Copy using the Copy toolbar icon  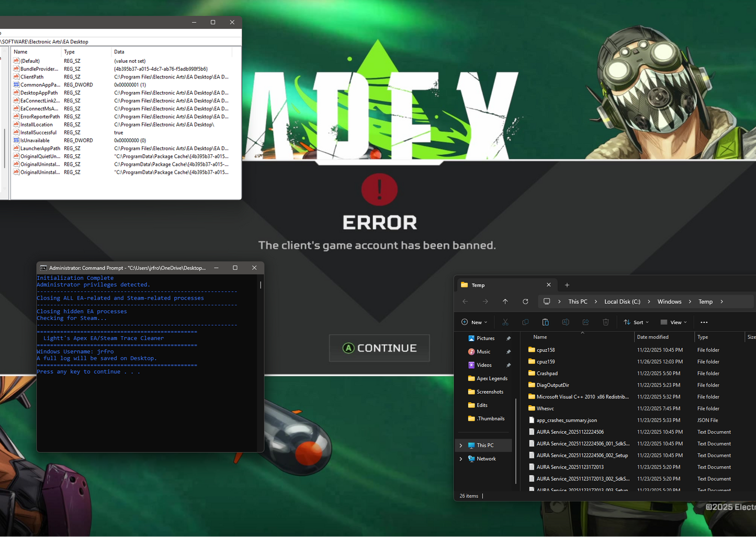coord(525,322)
